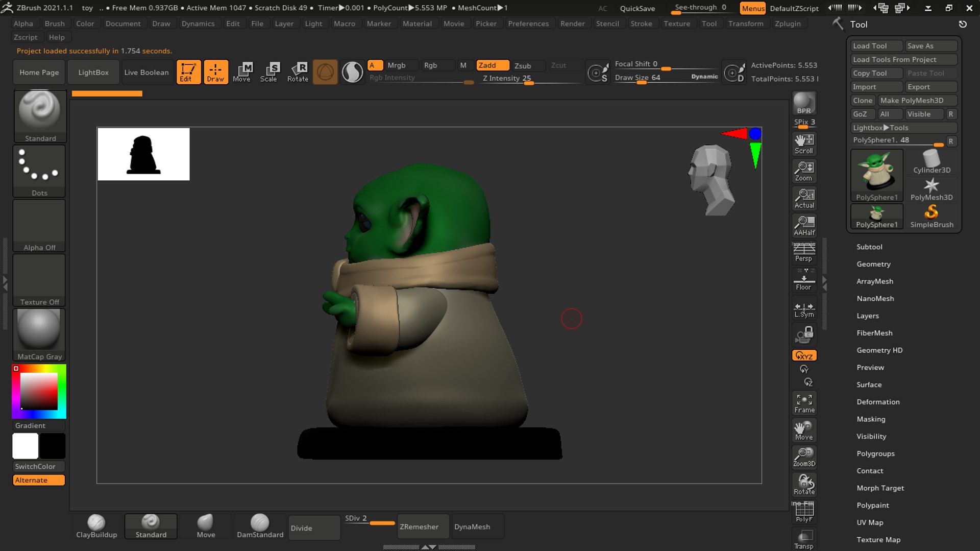980x551 pixels.
Task: Select the Move gizmo icon
Action: tap(242, 72)
